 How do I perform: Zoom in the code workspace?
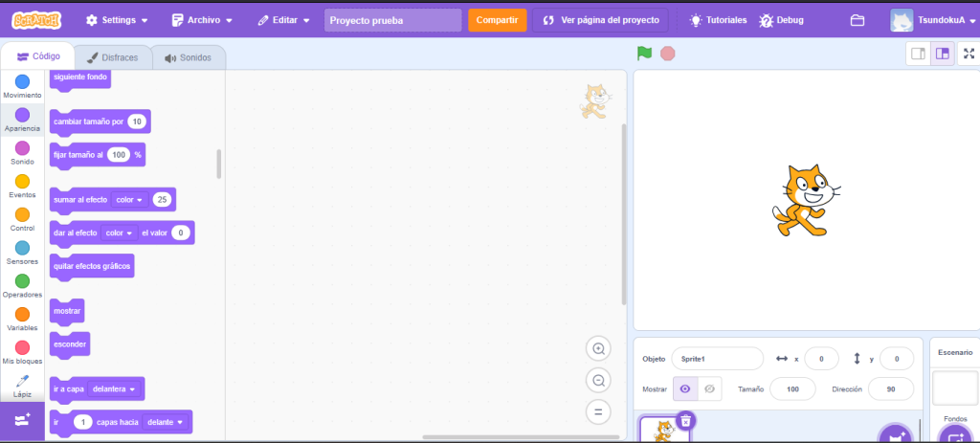pyautogui.click(x=598, y=348)
